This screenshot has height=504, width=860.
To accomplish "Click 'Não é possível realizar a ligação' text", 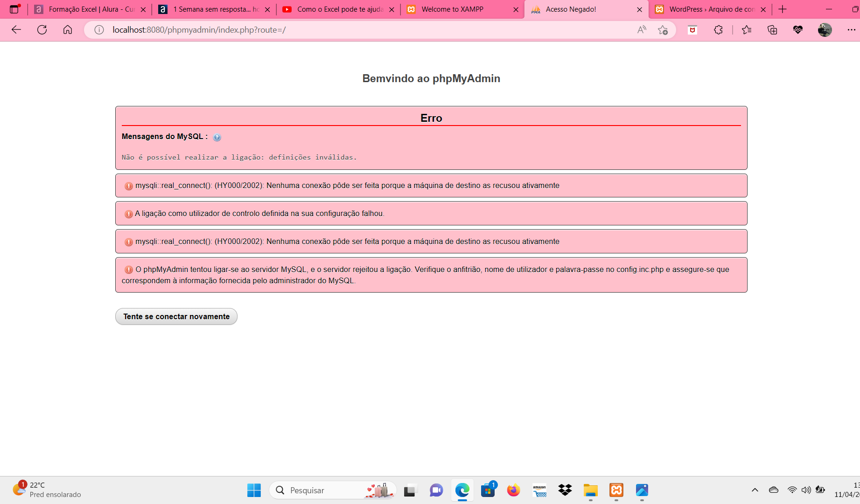I will pos(239,157).
